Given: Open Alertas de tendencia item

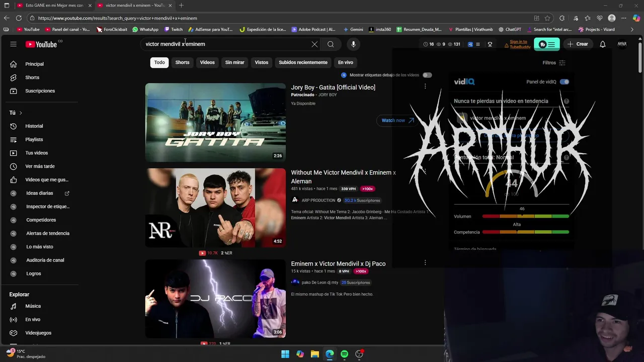Looking at the screenshot, I should pyautogui.click(x=47, y=233).
